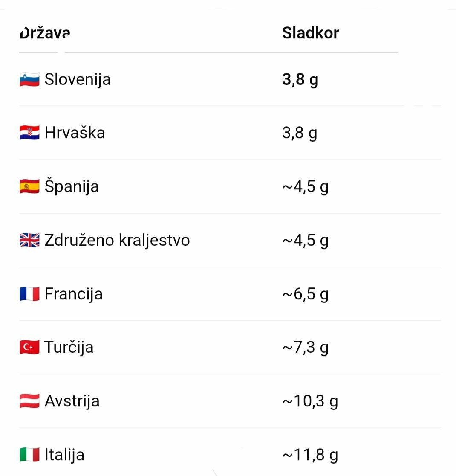Select the Združeno kraljestvo text

(117, 241)
